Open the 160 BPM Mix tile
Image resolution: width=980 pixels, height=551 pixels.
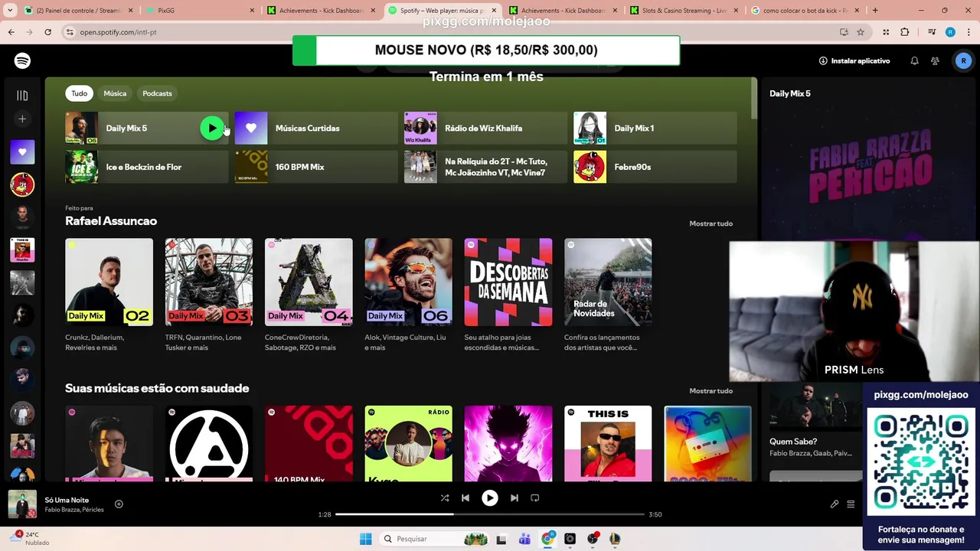[316, 167]
